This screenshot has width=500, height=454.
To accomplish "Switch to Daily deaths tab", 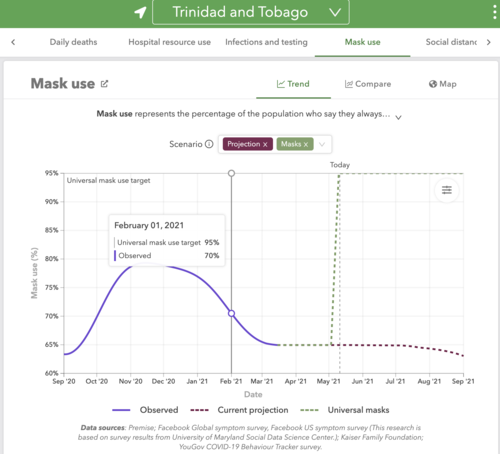I will coord(73,42).
